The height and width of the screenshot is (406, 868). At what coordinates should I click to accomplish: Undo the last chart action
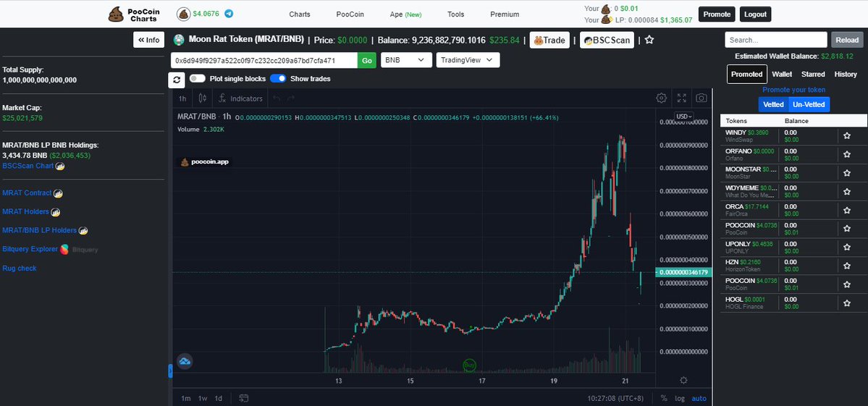277,98
